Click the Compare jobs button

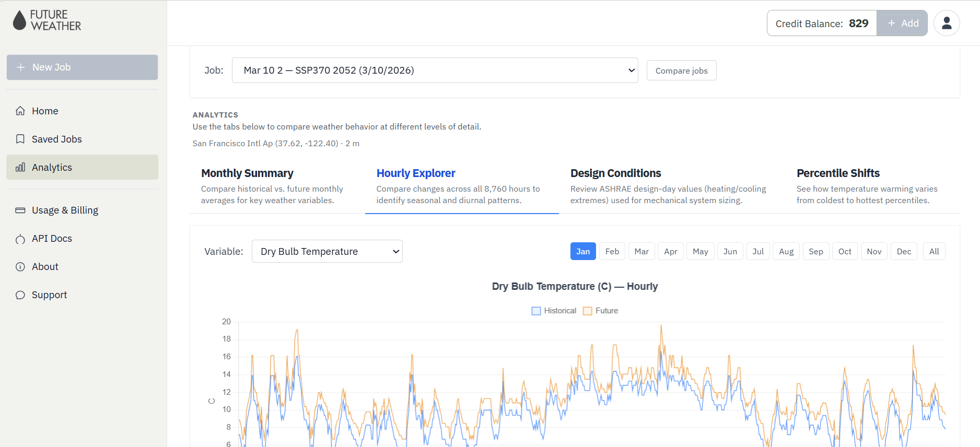pyautogui.click(x=681, y=70)
